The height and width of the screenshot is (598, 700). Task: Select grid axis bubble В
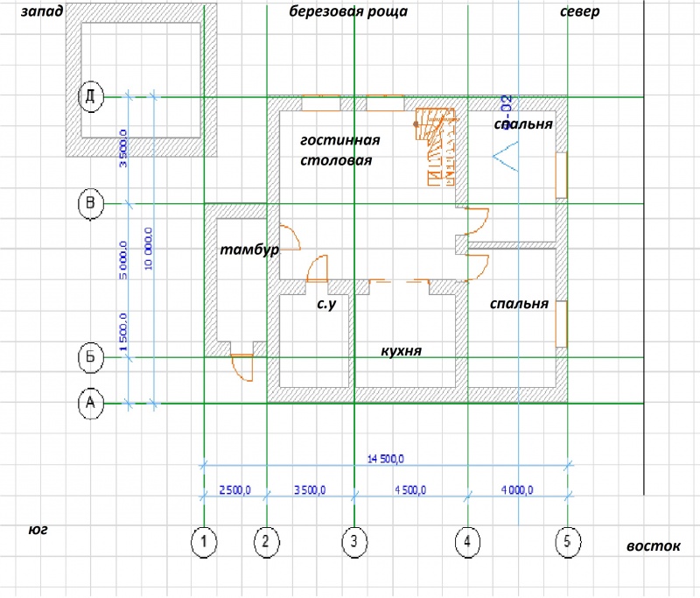[91, 204]
